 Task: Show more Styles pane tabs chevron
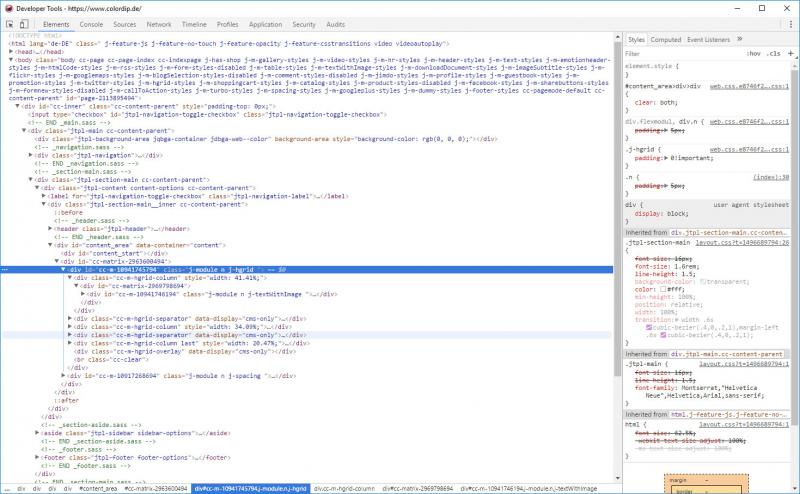tap(739, 39)
